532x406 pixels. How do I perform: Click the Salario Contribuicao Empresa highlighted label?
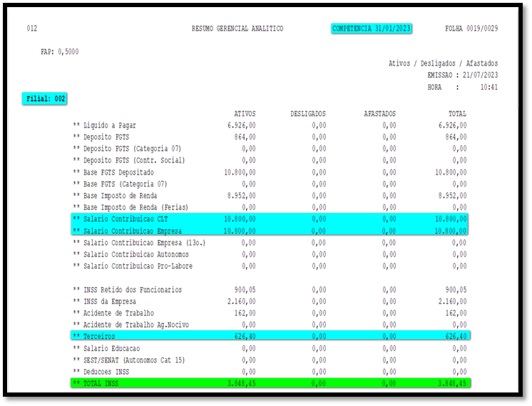pos(133,231)
